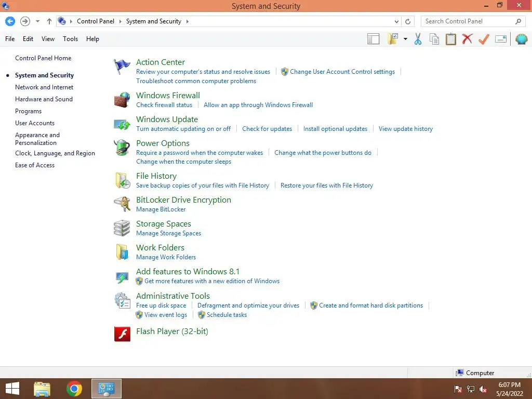Screen dimensions: 532x399
Task: Click the Properties card toolbar icon
Action: tap(501, 39)
